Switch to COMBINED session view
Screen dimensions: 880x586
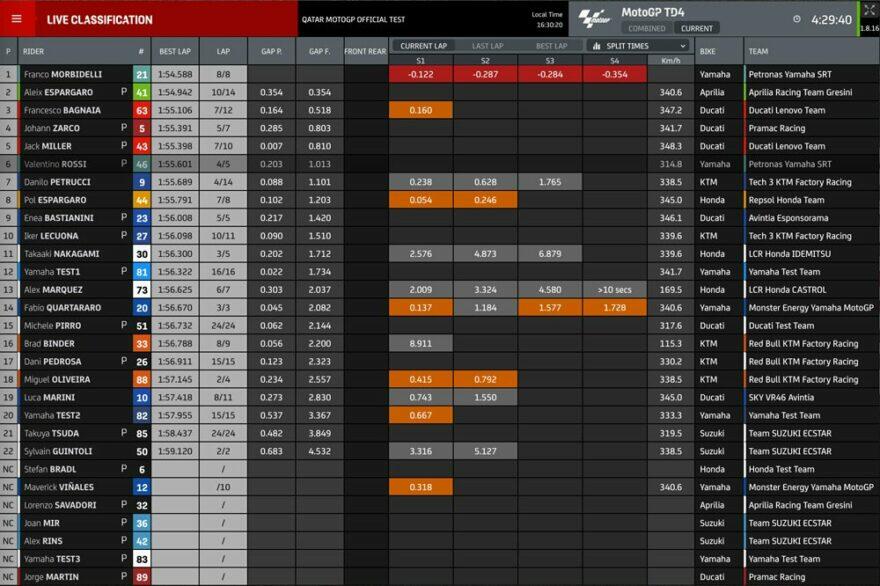click(646, 29)
